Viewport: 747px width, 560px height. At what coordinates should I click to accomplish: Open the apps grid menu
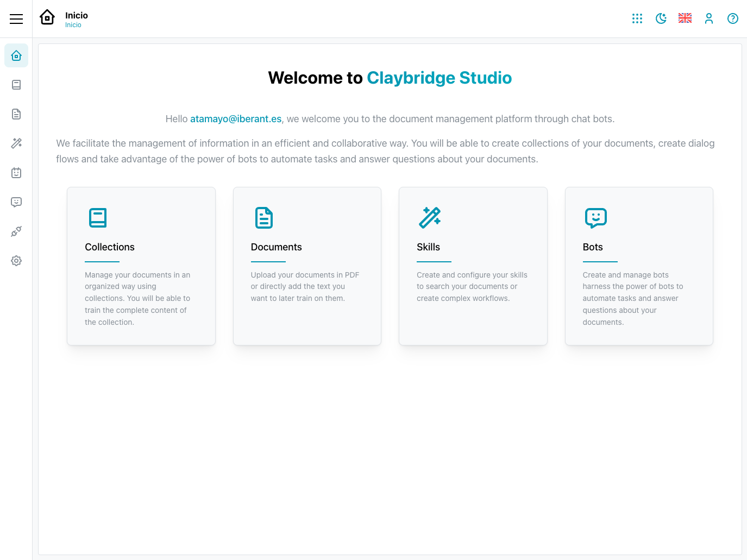pyautogui.click(x=637, y=18)
